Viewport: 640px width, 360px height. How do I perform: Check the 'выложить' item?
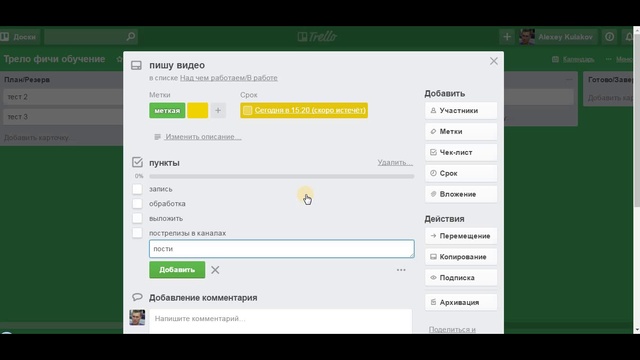[137, 218]
